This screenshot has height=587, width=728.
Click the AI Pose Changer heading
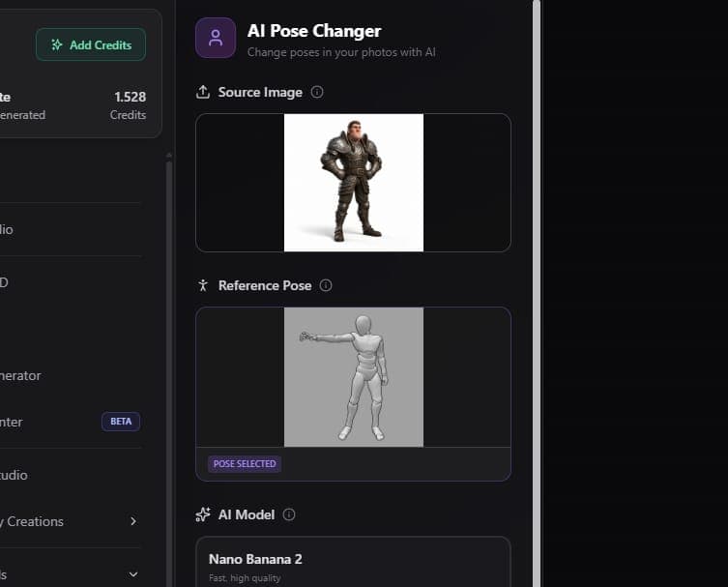coord(314,31)
